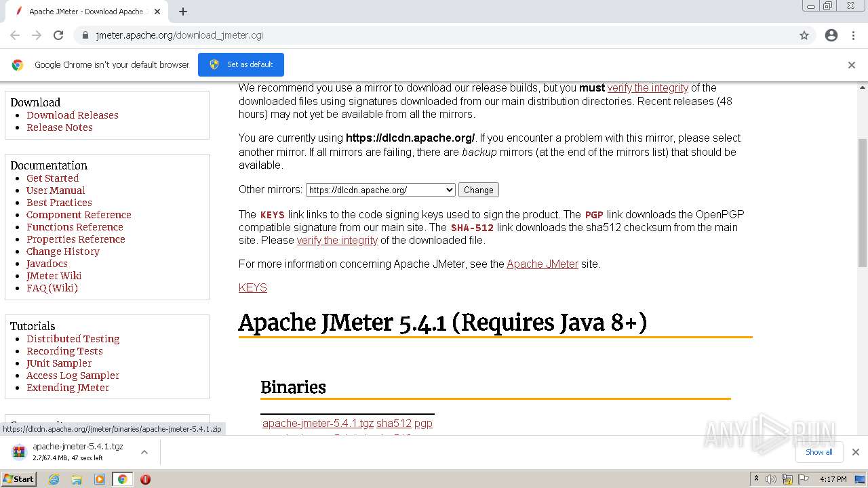868x488 pixels.
Task: View the Change History link
Action: (x=63, y=251)
